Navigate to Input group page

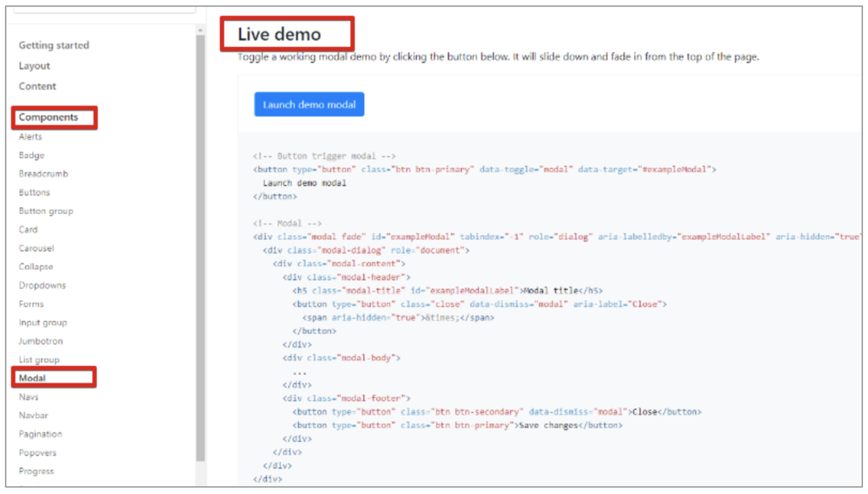click(43, 323)
